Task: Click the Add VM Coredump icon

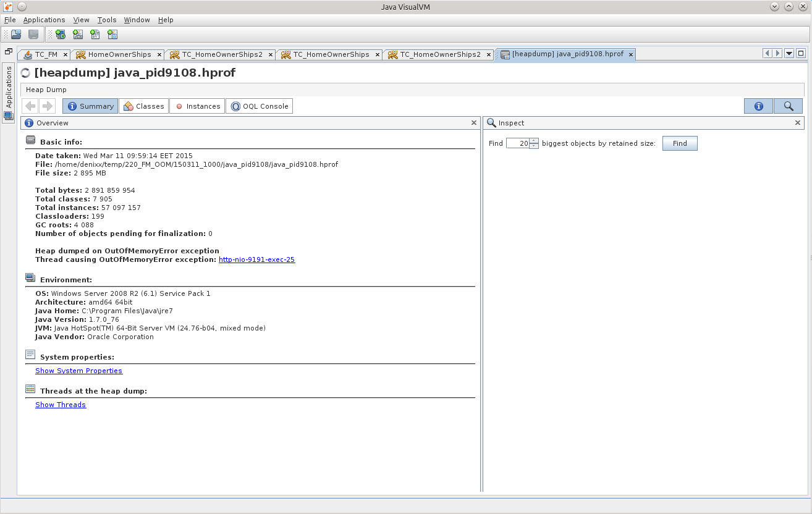Action: tap(95, 35)
